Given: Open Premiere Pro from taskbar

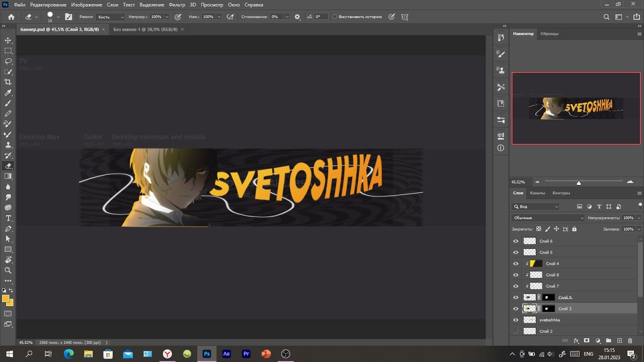Looking at the screenshot, I should click(x=246, y=354).
